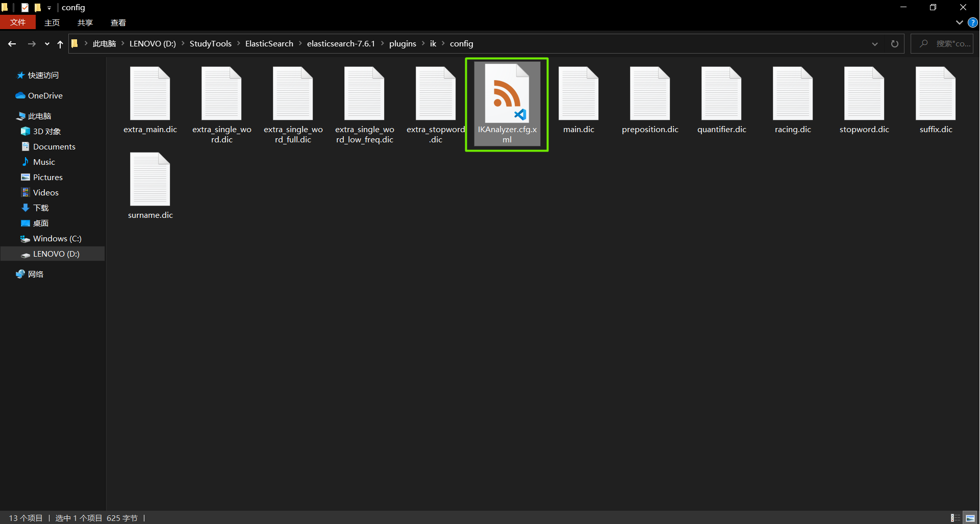Screen dimensions: 980x524
Task: Open 桌面 folder in sidebar
Action: pyautogui.click(x=41, y=223)
